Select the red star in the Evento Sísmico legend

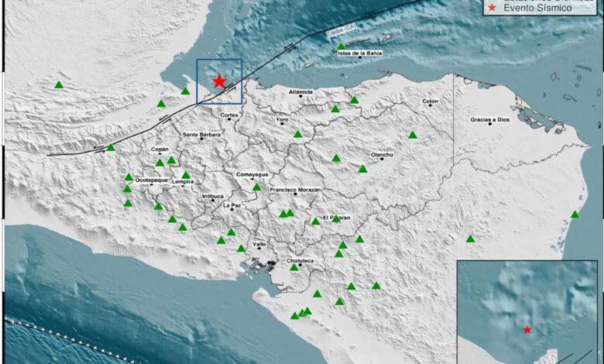(490, 9)
